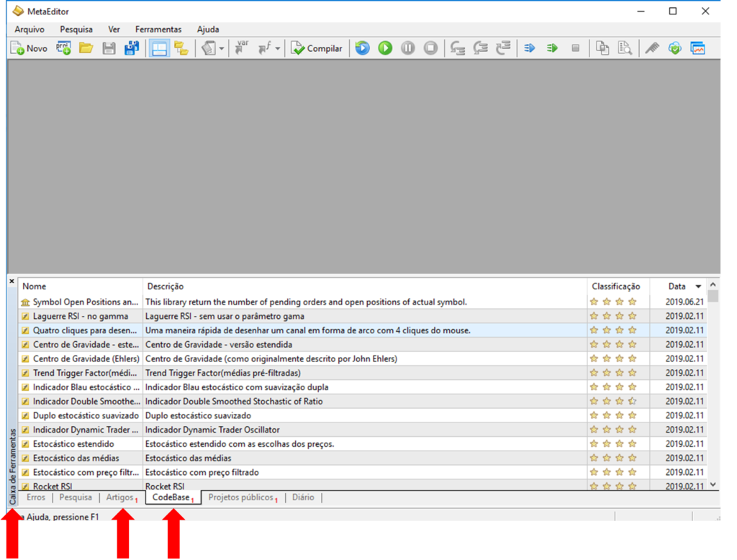Click the Novo (new file) toolbar button
This screenshot has height=560, width=737.
click(29, 48)
